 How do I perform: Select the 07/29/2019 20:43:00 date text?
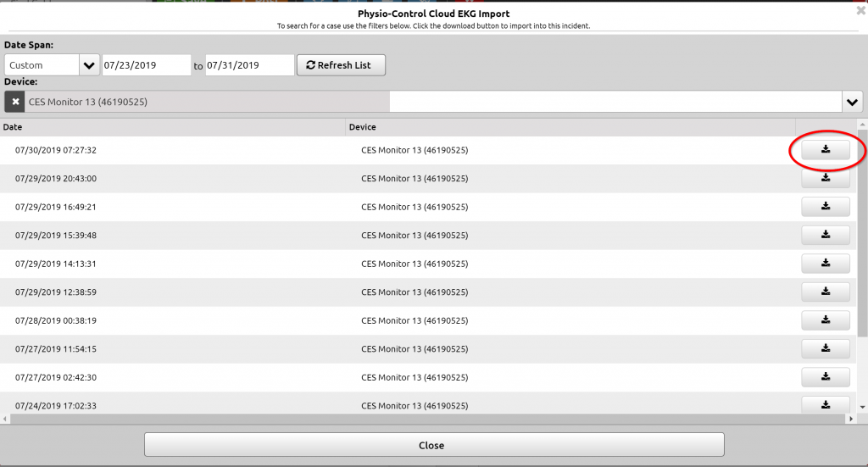click(56, 179)
